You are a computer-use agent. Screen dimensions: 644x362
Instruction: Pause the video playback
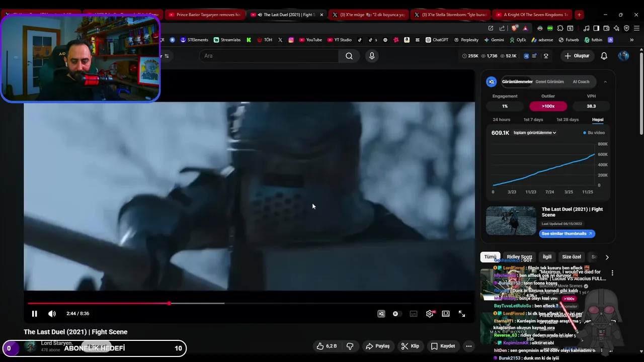click(x=34, y=314)
